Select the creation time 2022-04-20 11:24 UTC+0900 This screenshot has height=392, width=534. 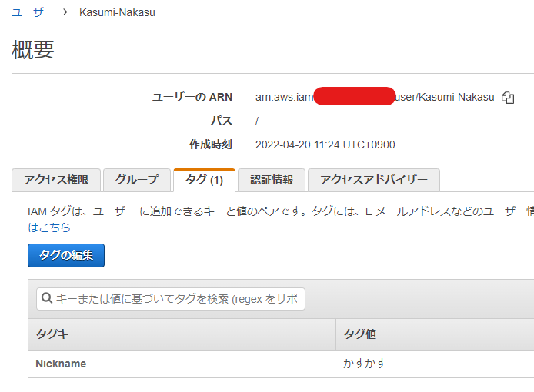(325, 145)
